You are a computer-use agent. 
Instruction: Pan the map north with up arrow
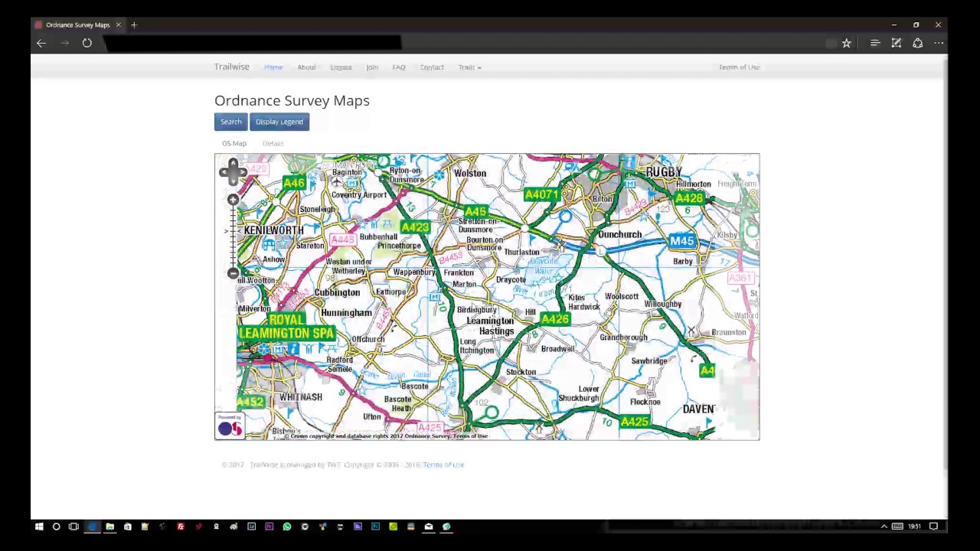tap(233, 163)
